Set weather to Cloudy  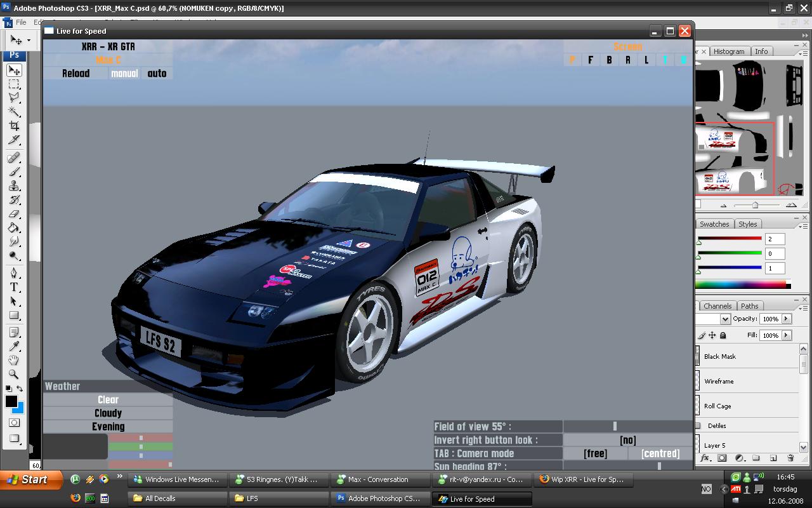pyautogui.click(x=108, y=413)
